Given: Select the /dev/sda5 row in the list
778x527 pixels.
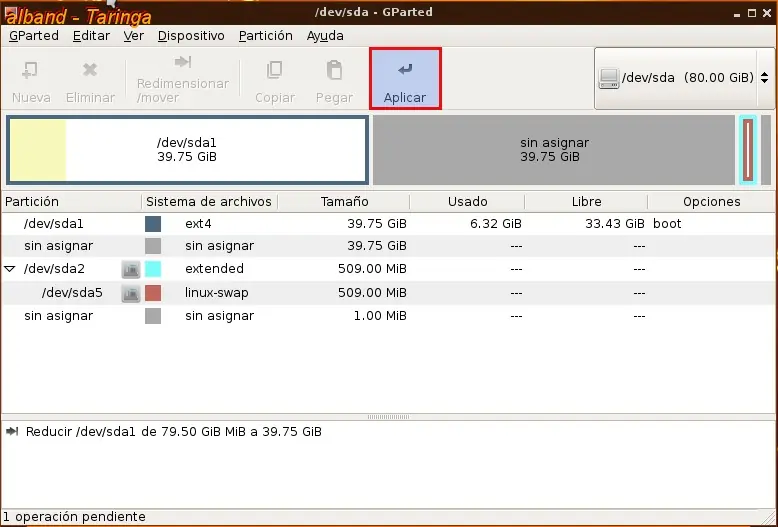Looking at the screenshot, I should click(x=389, y=293).
